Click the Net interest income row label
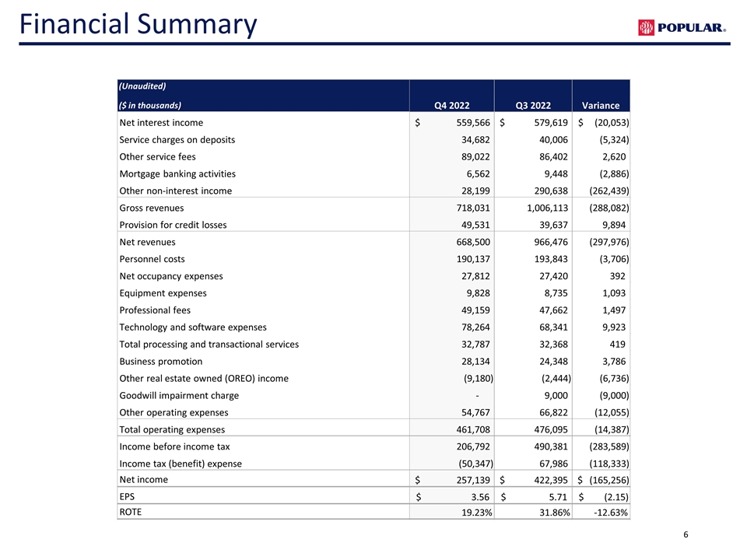 (x=161, y=123)
